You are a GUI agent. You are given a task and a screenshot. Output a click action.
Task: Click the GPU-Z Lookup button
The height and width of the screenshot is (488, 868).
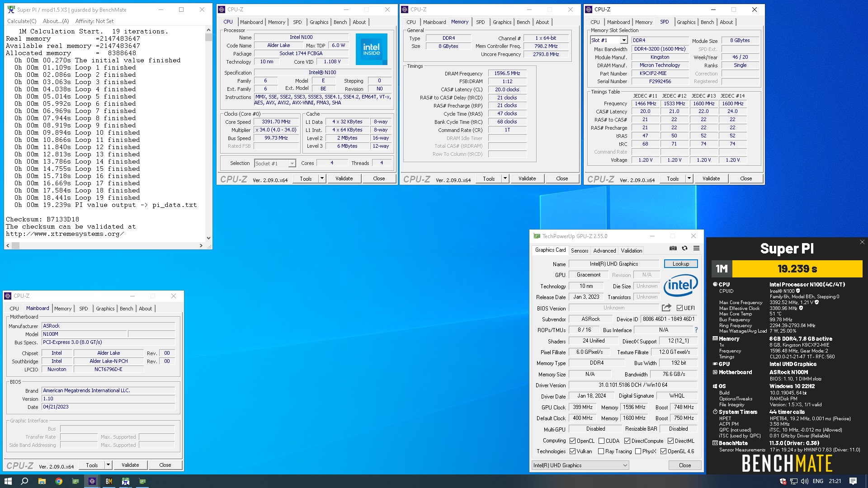681,264
